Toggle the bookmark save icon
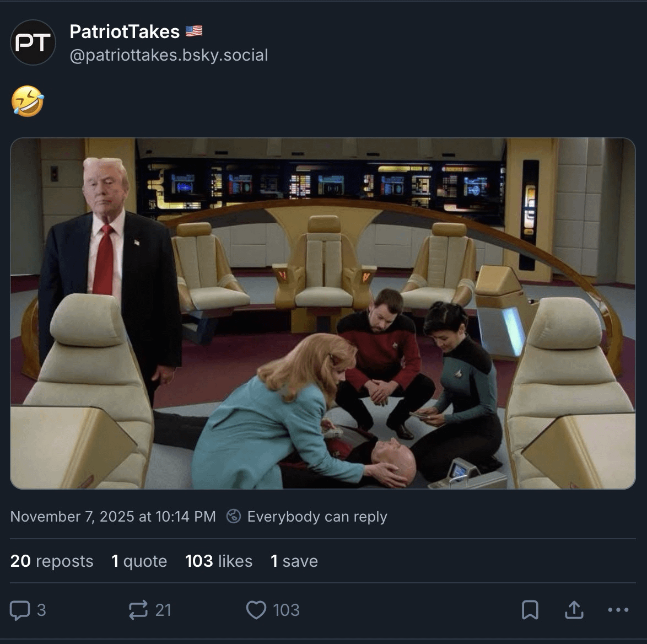Image resolution: width=647 pixels, height=644 pixels. coord(530,610)
